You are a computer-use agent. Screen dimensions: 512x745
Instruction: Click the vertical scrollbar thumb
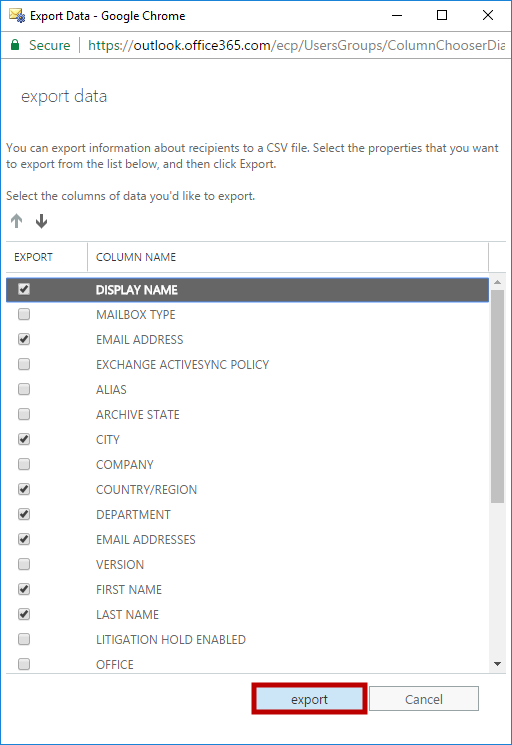pos(497,396)
